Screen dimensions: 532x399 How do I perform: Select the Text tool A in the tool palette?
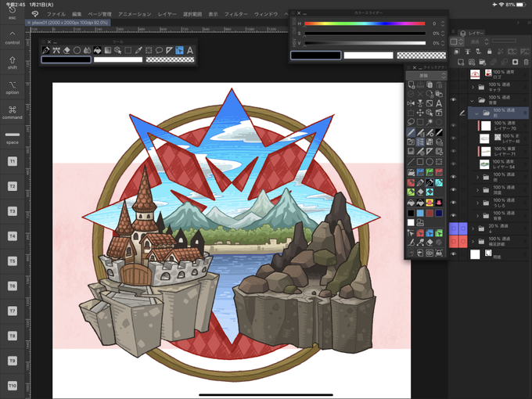tap(190, 51)
